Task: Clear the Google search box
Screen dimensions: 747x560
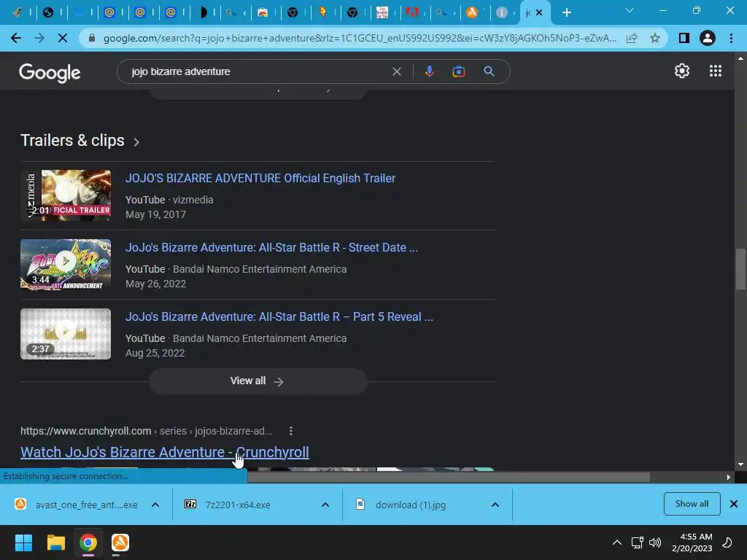Action: point(396,71)
